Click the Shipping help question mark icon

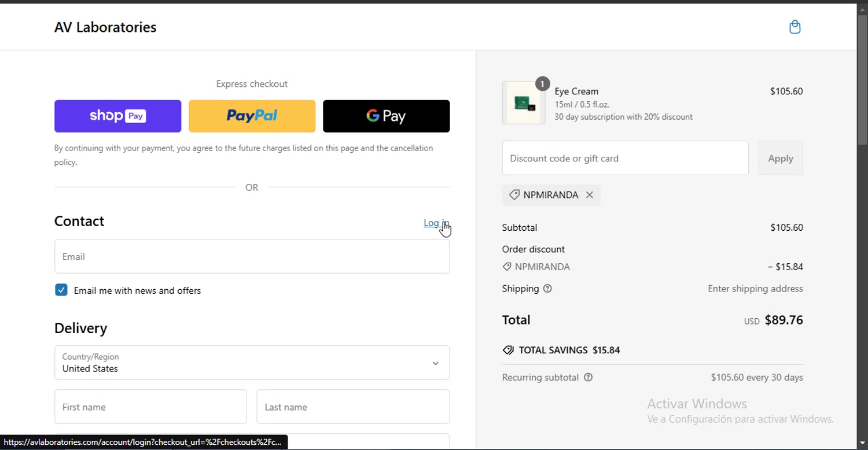point(547,289)
